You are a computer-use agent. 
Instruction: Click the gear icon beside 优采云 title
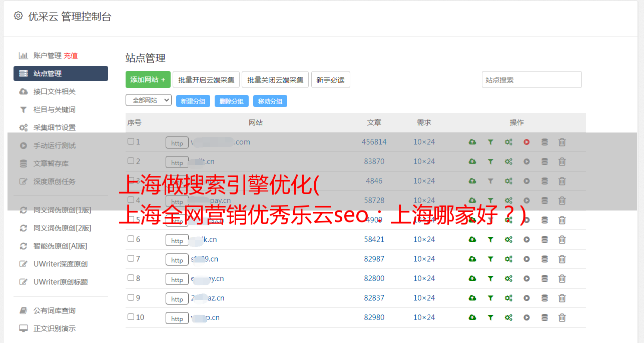point(19,16)
